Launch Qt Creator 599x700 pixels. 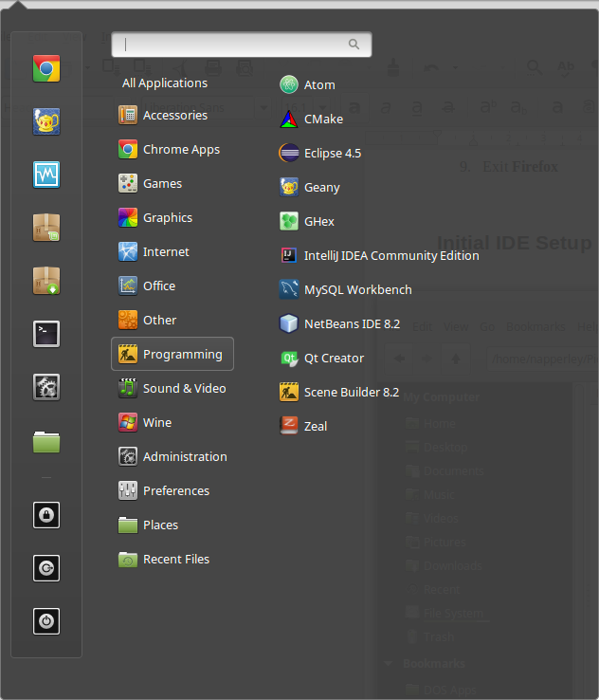pyautogui.click(x=322, y=358)
